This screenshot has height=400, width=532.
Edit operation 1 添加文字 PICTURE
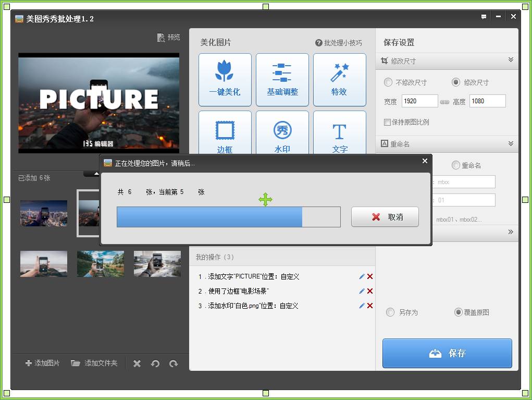coord(362,277)
